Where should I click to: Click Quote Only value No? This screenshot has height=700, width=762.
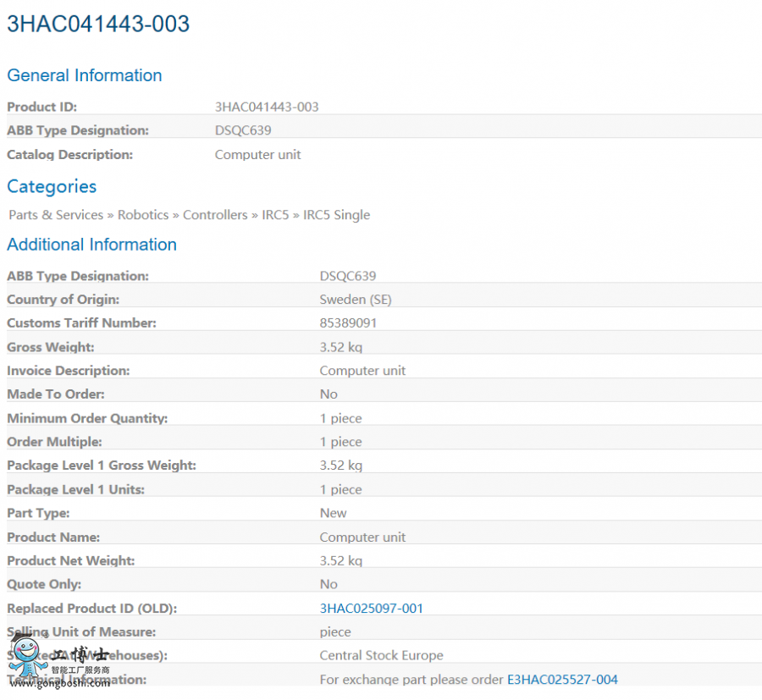[x=329, y=584]
